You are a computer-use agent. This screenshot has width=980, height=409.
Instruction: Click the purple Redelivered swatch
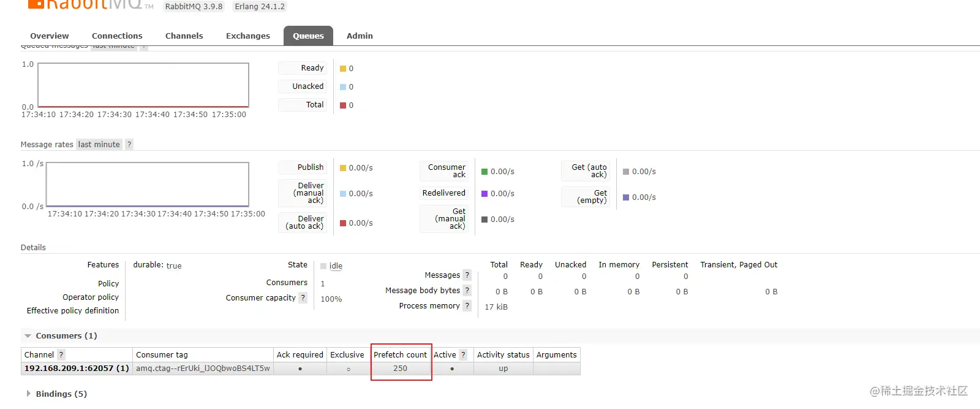pos(484,194)
